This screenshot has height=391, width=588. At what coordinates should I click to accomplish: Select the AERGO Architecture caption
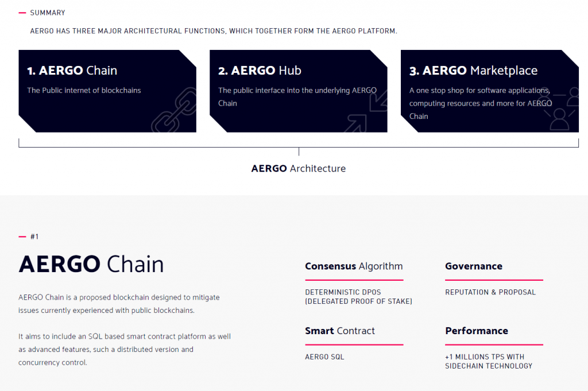[x=299, y=168]
